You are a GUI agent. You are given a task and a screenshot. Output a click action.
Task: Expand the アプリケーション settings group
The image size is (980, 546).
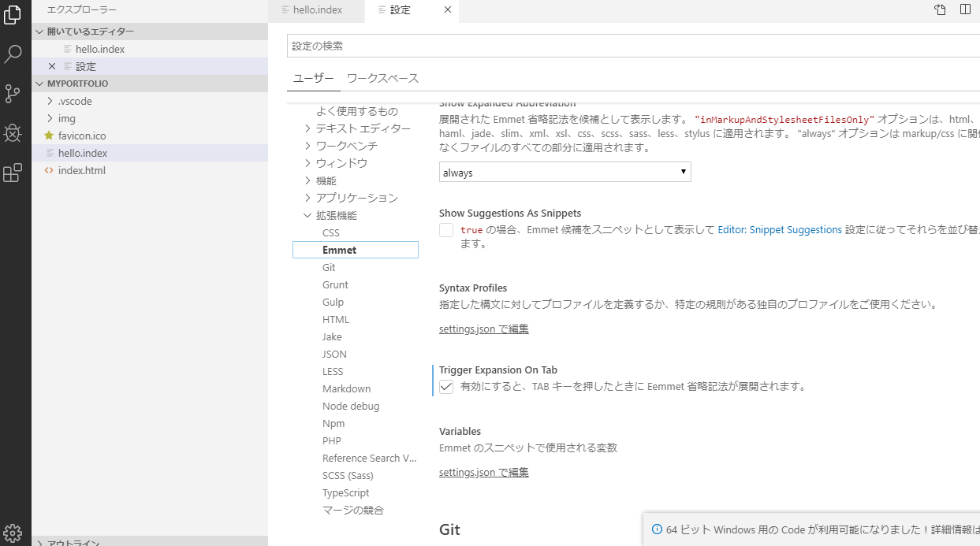[307, 198]
